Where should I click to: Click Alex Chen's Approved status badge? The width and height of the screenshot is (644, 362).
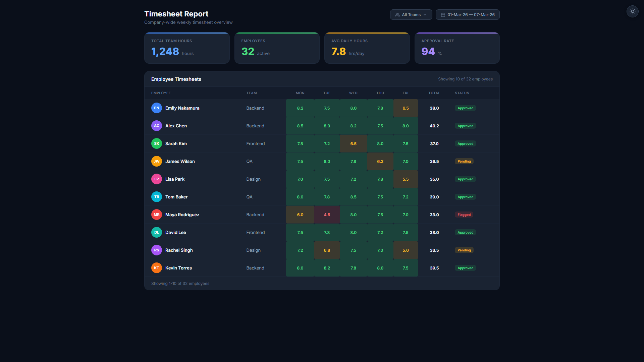coord(466,126)
